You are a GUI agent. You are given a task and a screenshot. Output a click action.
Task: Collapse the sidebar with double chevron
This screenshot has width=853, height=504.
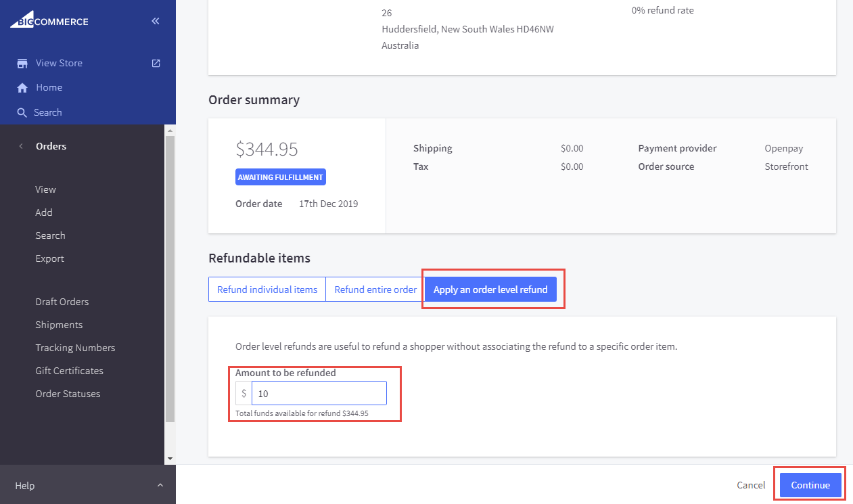156,21
